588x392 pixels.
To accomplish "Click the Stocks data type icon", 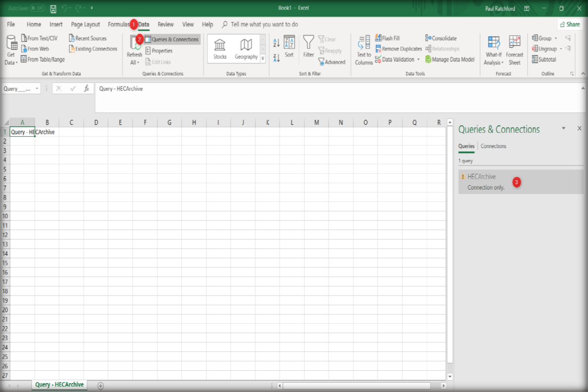I will click(220, 49).
